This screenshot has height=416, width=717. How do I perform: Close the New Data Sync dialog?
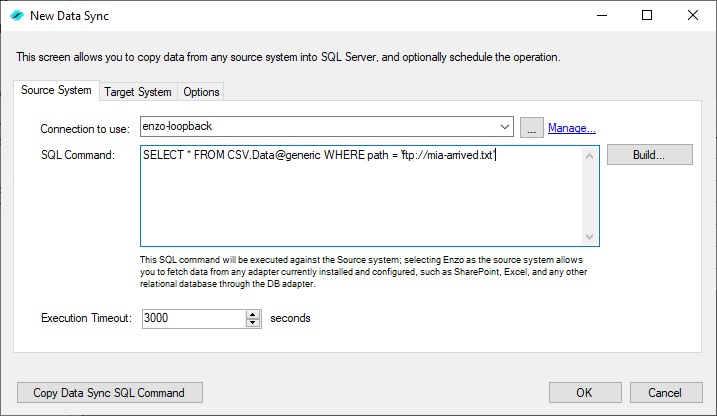(x=693, y=16)
